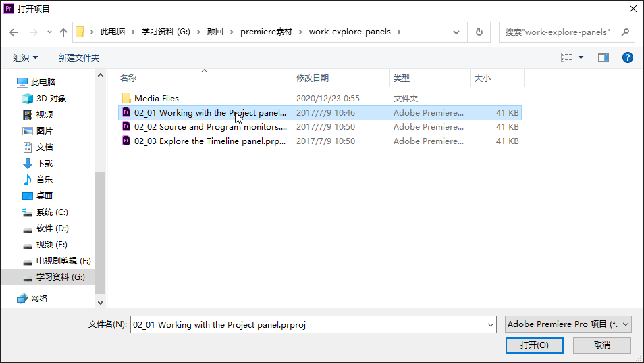Click the sidebar scroll up arrow
This screenshot has width=644, height=363.
point(100,75)
